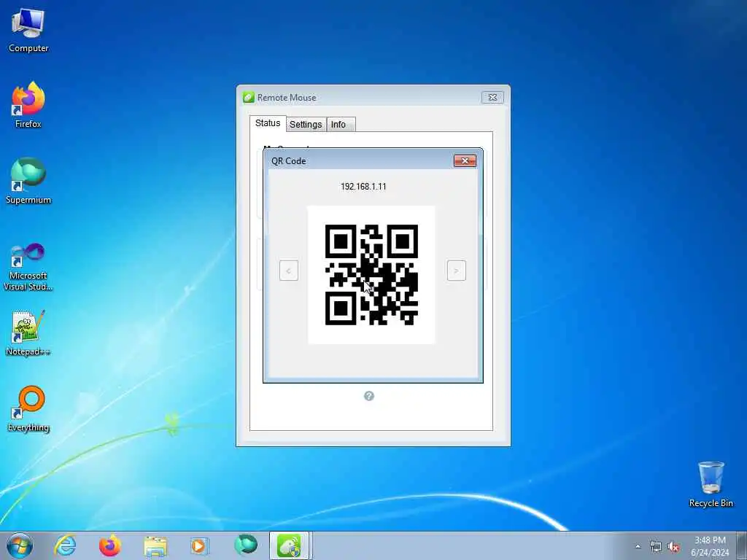Viewport: 747px width, 560px height.
Task: Open the Recycle Bin
Action: pos(711,484)
